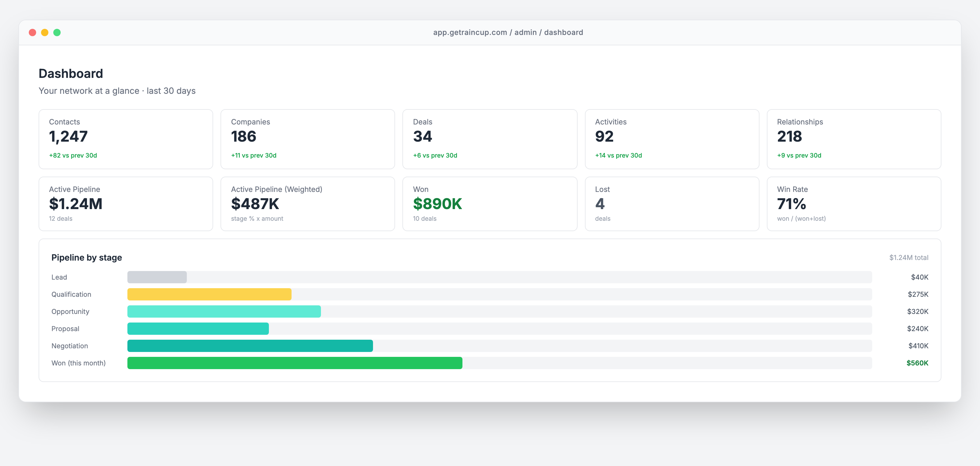Click the light teal Opportunity stage bar
Image resolution: width=980 pixels, height=466 pixels.
(x=224, y=311)
